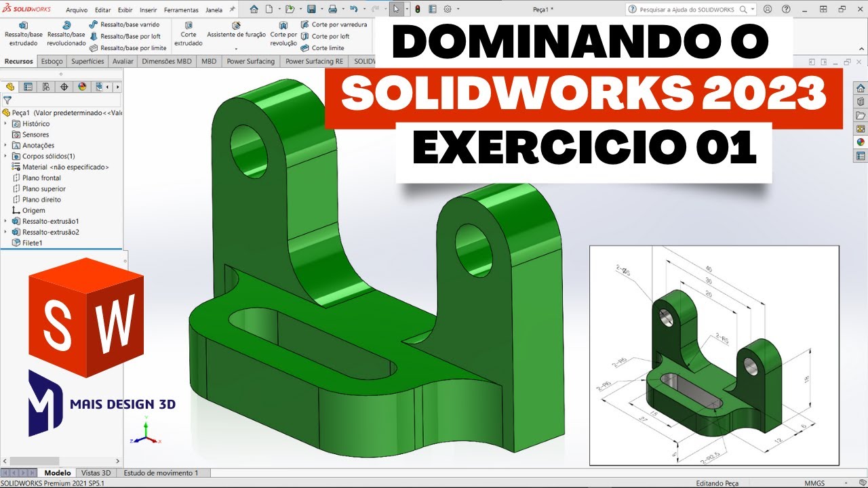Open the Inserir menu
The width and height of the screenshot is (868, 488).
pos(149,10)
